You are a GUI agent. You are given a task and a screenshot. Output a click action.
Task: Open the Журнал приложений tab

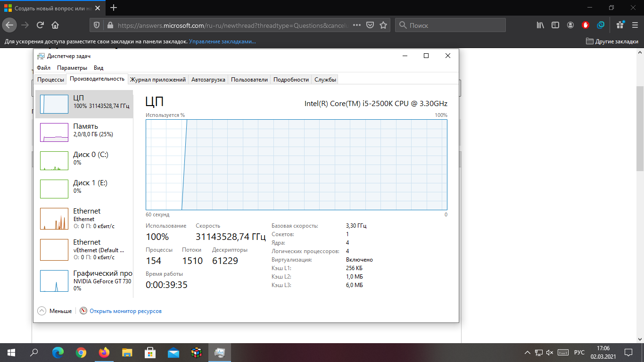pos(158,80)
